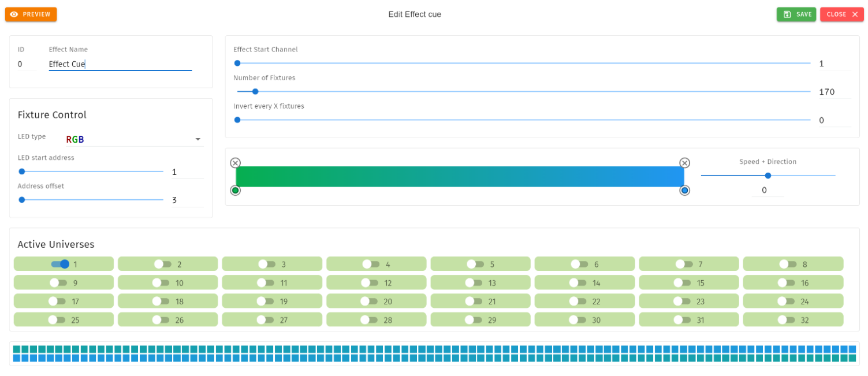Click the Number of Fixtures value 170
This screenshot has height=376, width=868.
coord(834,92)
